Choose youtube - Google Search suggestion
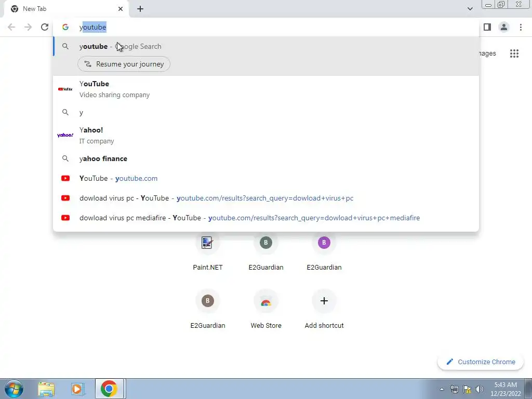The height and width of the screenshot is (399, 532). coord(266,46)
